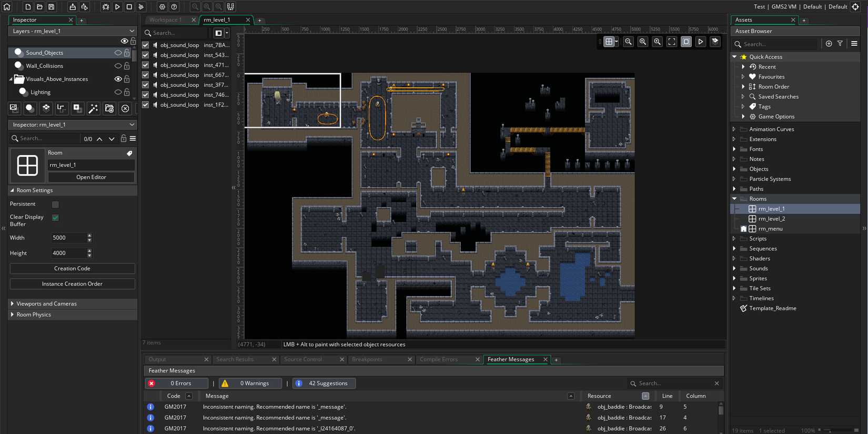Open the asset browser filter icon
868x434 pixels.
[x=840, y=44]
